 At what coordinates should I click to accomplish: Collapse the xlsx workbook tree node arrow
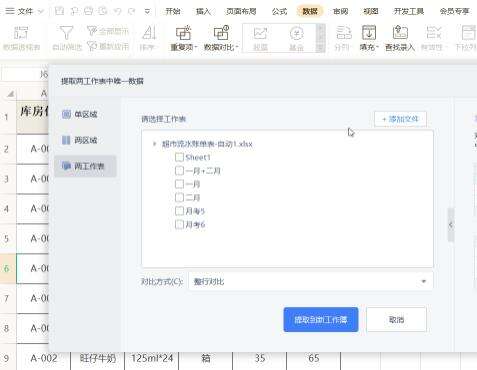154,144
